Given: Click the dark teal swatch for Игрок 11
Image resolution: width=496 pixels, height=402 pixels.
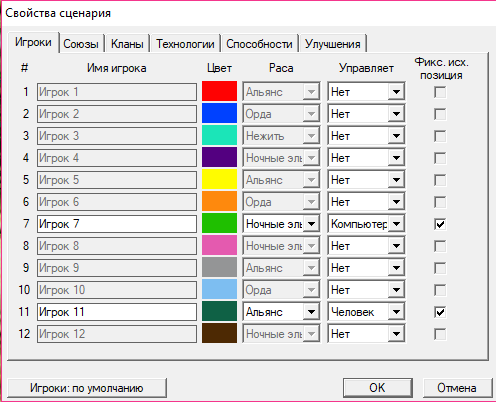Looking at the screenshot, I should 219,311.
